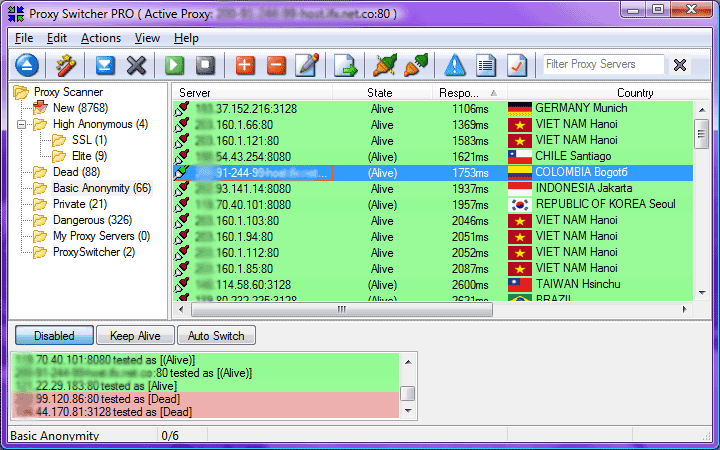720x450 pixels.
Task: Toggle the Keep Alive mode button
Action: click(135, 336)
